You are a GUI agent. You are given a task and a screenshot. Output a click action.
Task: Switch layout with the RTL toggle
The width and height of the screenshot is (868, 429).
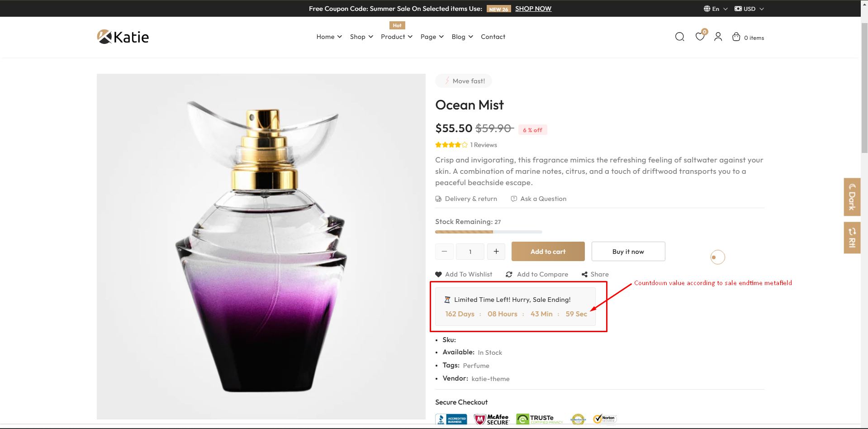(852, 237)
